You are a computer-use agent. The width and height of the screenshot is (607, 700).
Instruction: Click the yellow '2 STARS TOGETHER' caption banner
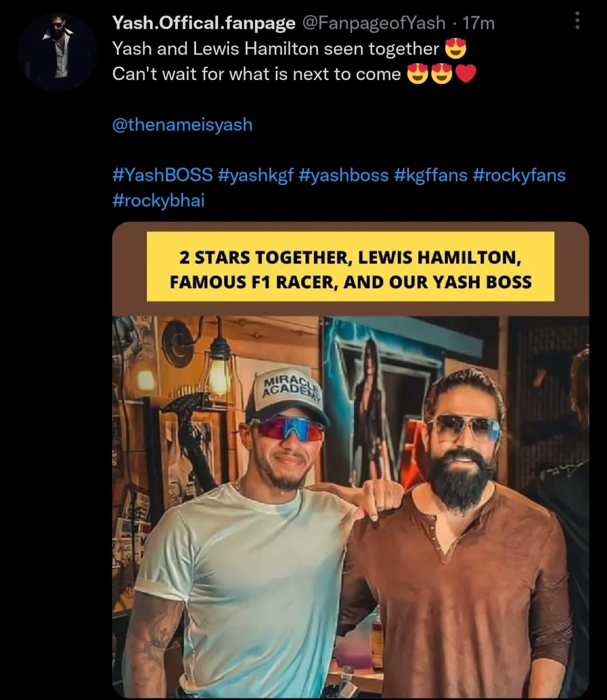[351, 266]
